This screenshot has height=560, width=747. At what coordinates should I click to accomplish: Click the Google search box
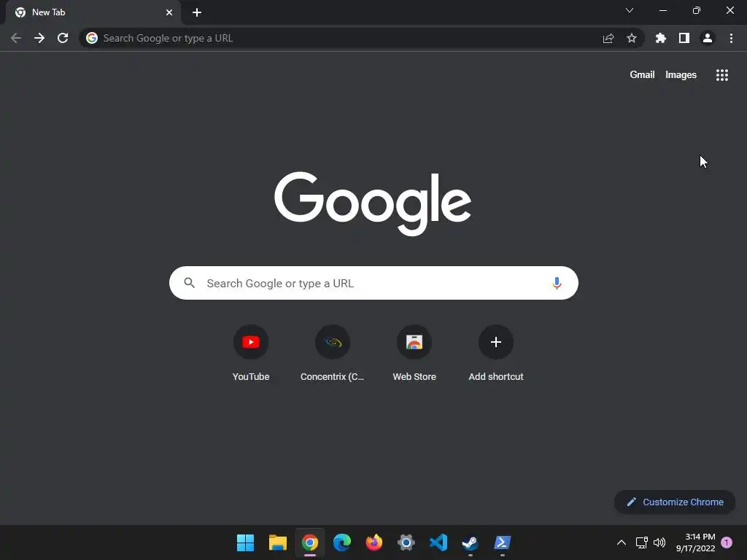373,283
